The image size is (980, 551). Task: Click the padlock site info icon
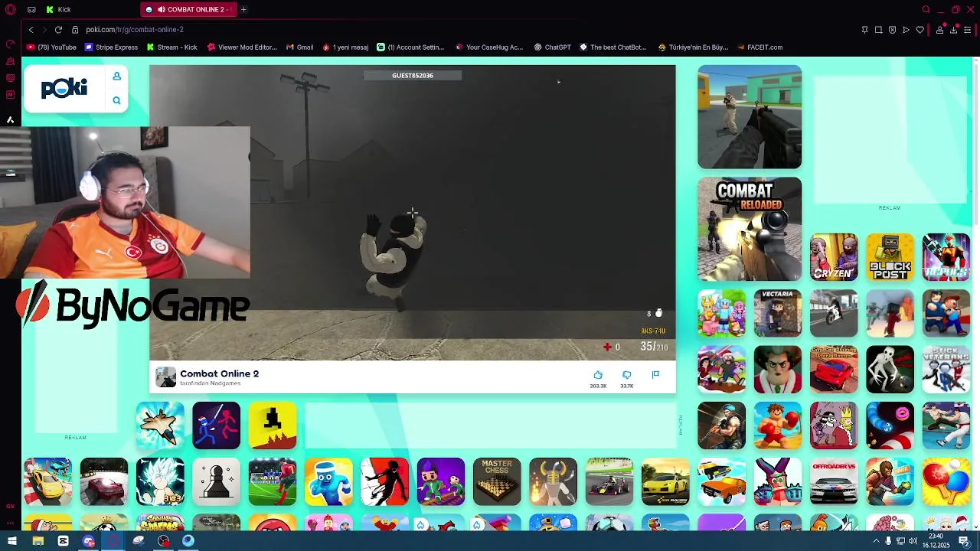pos(75,30)
